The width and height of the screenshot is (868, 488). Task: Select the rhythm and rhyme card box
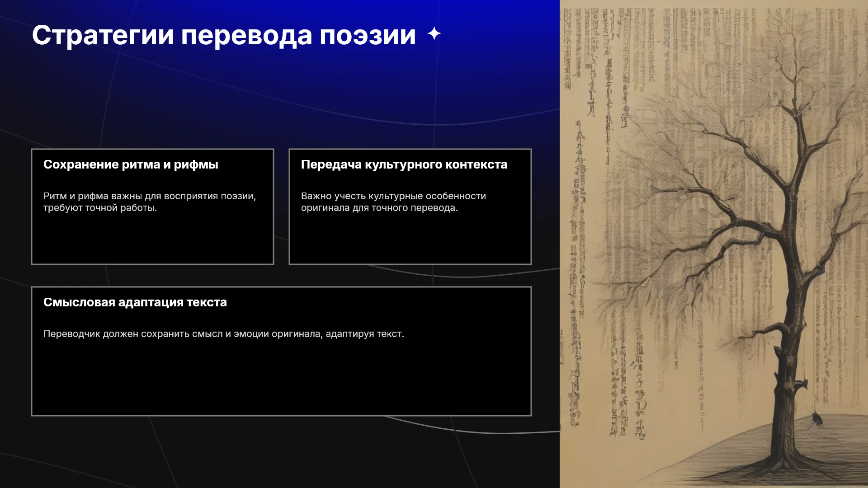click(152, 206)
